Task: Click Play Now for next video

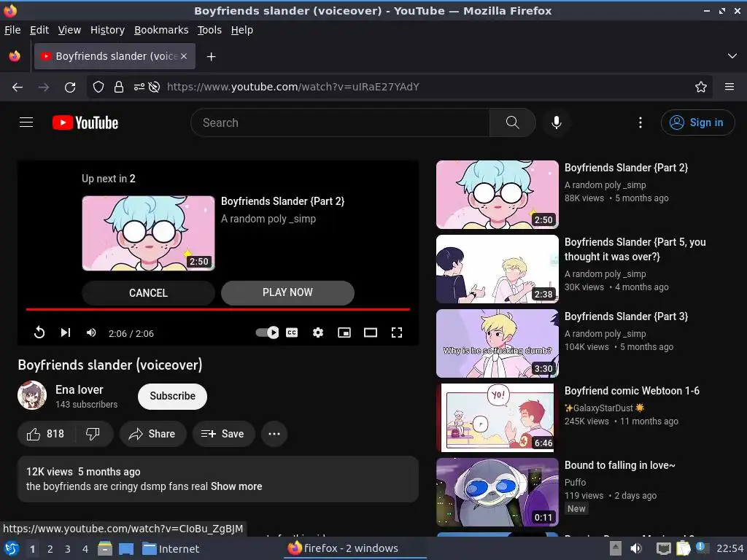Action: click(x=287, y=292)
